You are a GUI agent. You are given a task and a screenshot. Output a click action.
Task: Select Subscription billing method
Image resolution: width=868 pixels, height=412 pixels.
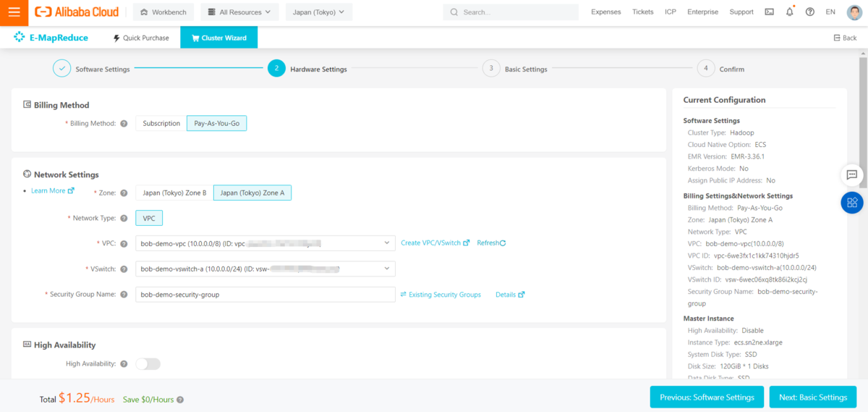point(161,124)
